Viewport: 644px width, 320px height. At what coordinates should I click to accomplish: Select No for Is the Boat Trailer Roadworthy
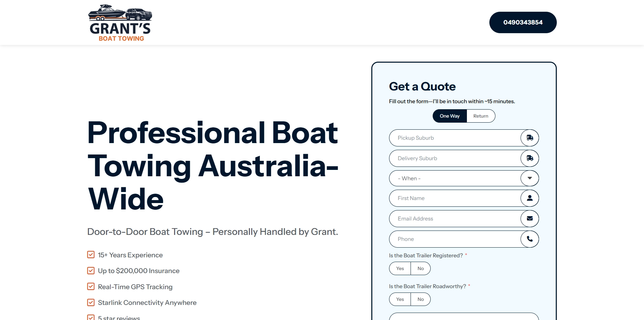421,299
